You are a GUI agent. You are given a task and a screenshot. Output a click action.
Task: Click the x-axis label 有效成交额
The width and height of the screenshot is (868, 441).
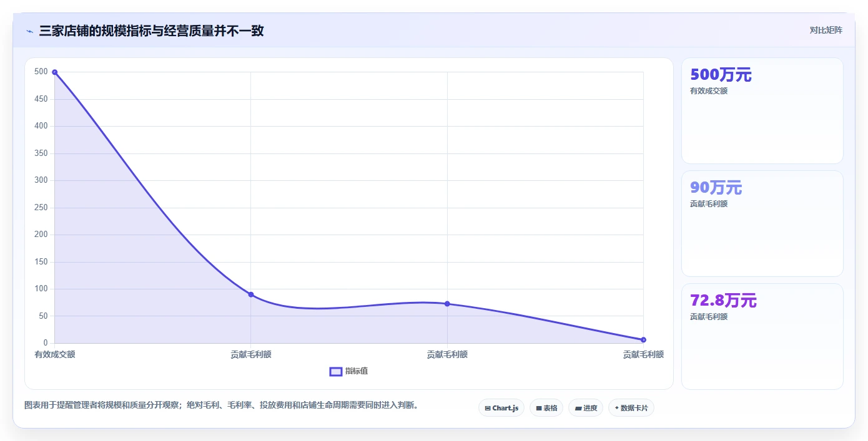(x=55, y=354)
